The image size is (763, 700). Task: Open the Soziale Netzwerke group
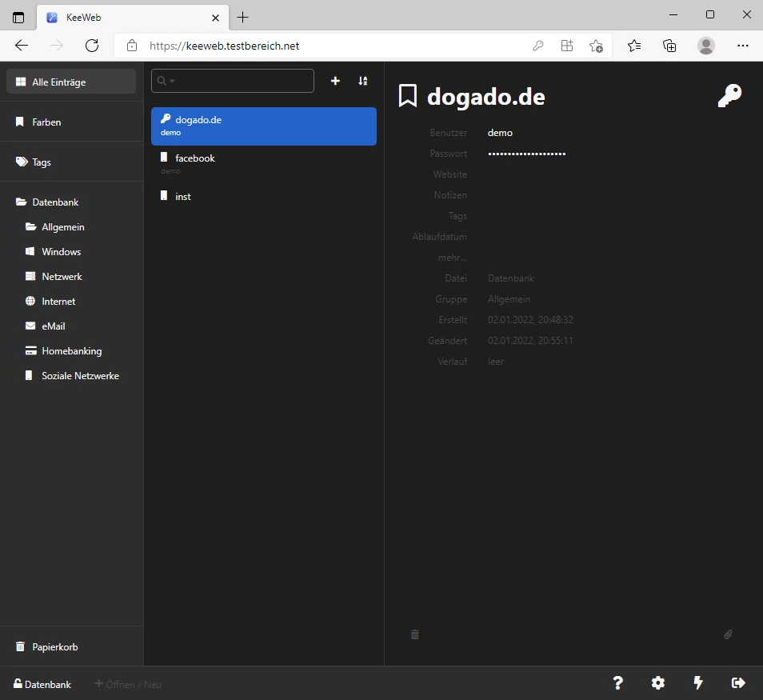[x=80, y=376]
